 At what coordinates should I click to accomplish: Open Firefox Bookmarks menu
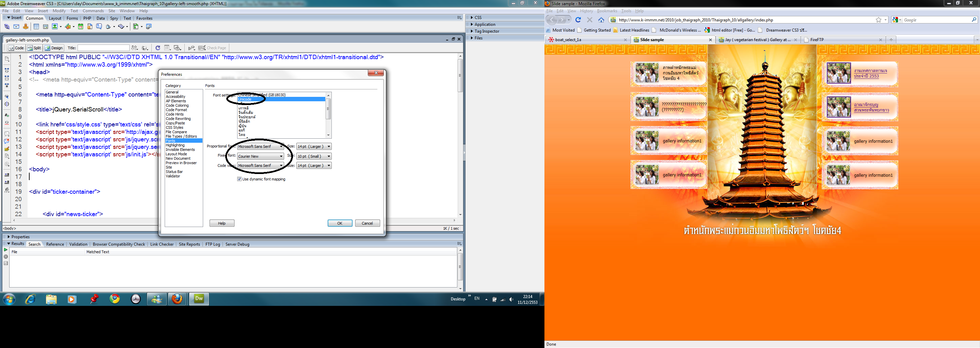click(x=607, y=11)
